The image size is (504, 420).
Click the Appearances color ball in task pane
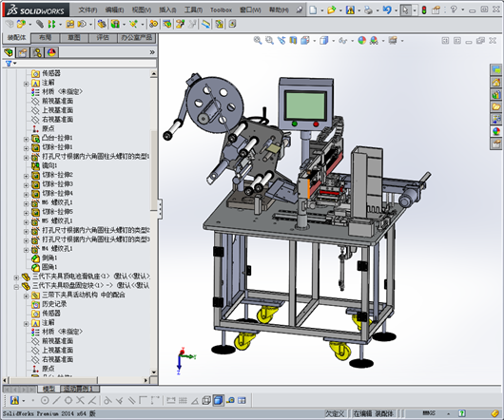pos(495,131)
